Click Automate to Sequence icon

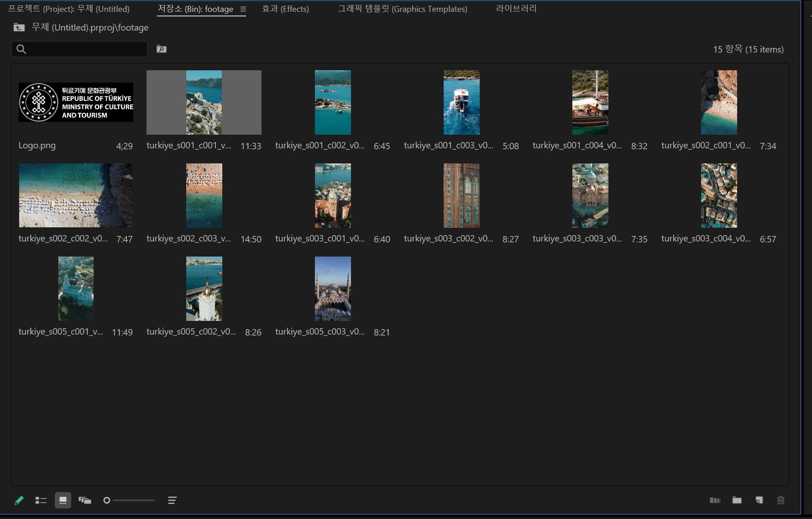pyautogui.click(x=715, y=500)
